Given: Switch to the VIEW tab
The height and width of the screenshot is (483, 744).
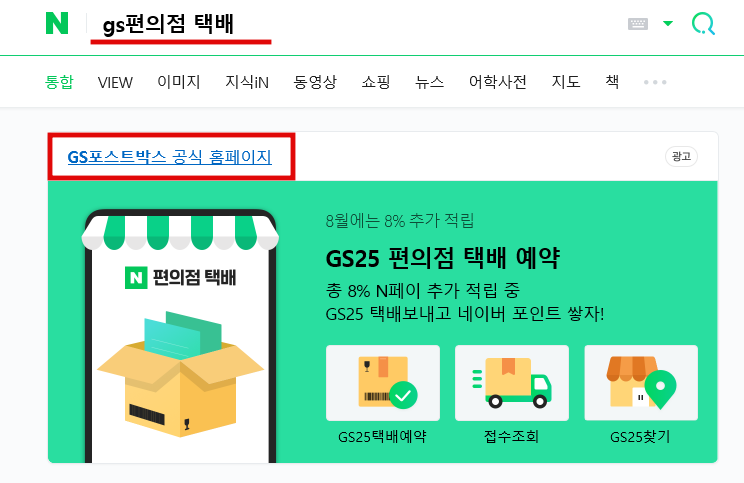Looking at the screenshot, I should 115,83.
